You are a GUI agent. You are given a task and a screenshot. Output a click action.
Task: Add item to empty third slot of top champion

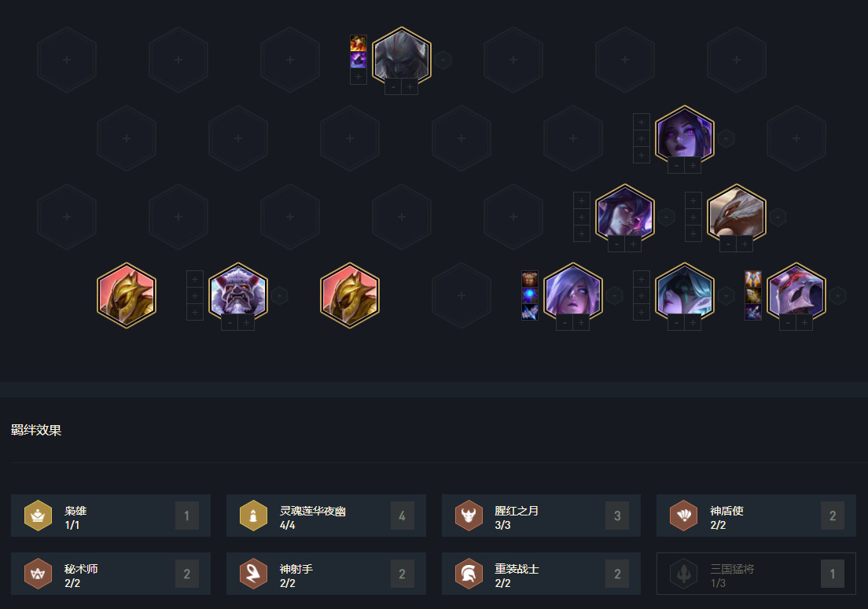pyautogui.click(x=359, y=76)
